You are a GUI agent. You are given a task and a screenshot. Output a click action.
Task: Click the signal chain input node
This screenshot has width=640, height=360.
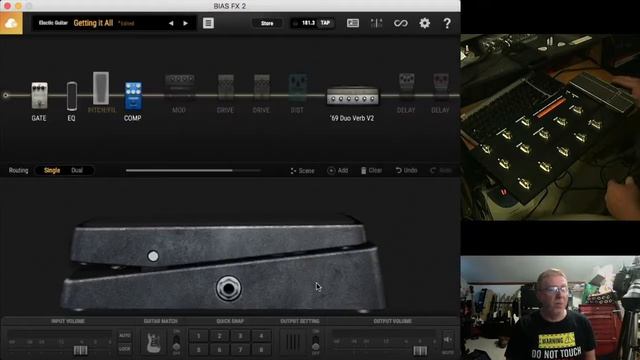coord(5,96)
